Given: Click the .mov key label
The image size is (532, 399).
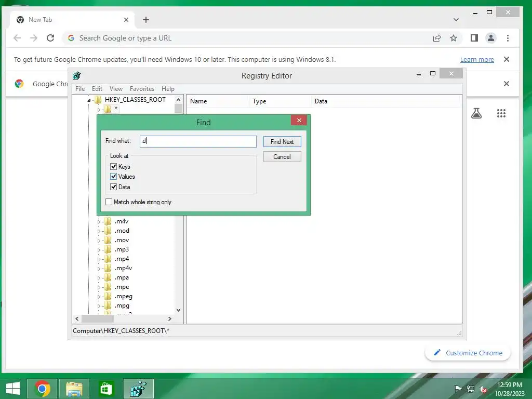Looking at the screenshot, I should pos(122,240).
